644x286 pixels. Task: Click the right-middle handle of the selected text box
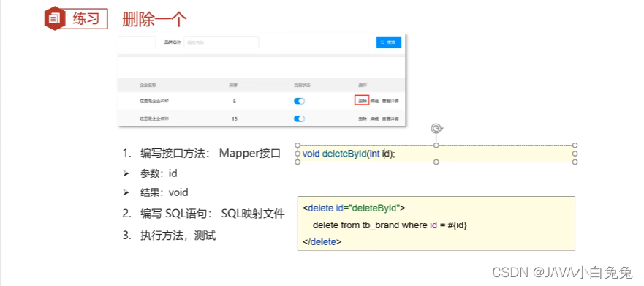point(575,154)
